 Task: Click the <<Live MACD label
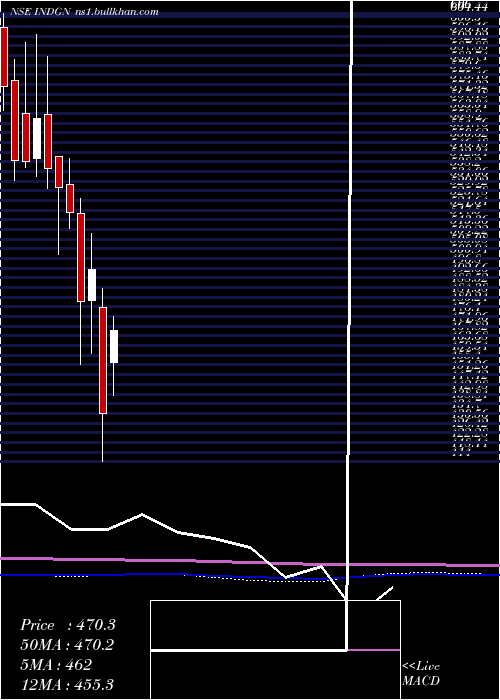point(421,674)
